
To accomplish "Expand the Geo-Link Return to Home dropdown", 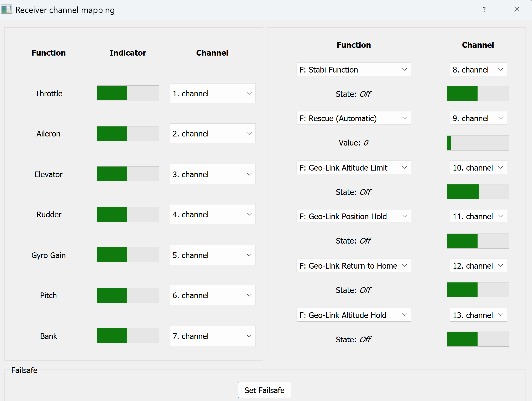I will [x=353, y=266].
